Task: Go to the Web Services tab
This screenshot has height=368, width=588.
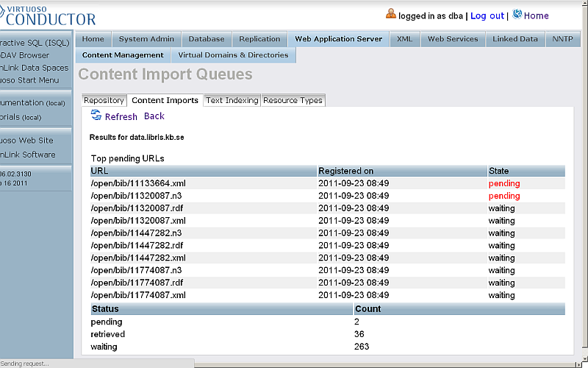Action: [x=452, y=39]
